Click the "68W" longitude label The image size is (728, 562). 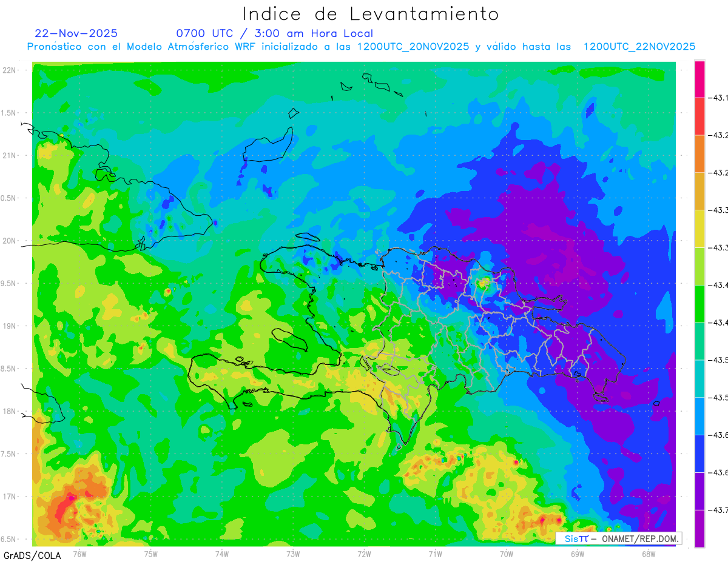pyautogui.click(x=648, y=553)
